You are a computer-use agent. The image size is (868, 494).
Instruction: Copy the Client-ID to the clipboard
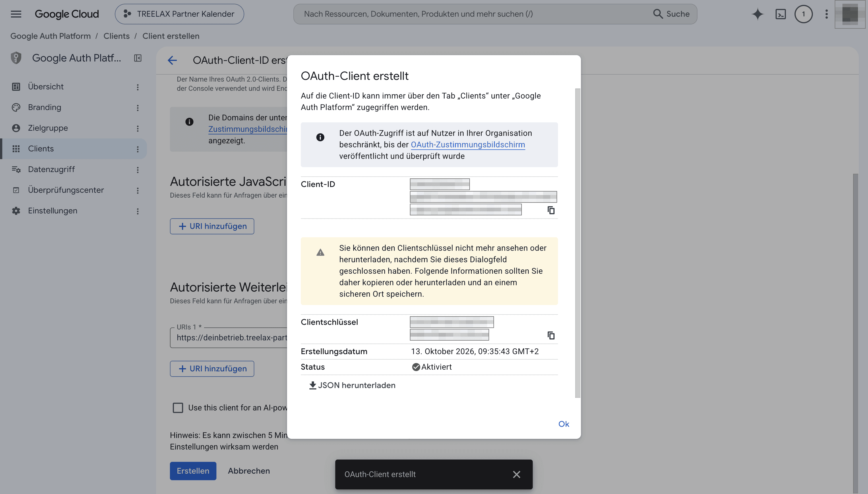[551, 210]
